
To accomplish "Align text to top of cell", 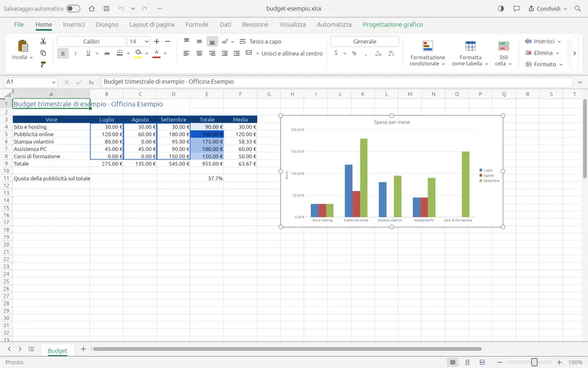I will [186, 41].
